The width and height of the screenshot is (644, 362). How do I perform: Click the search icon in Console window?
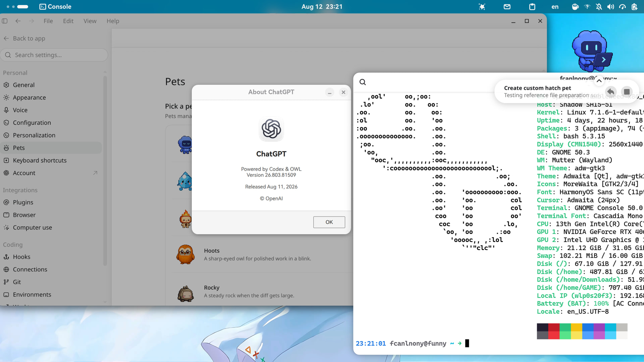point(363,82)
